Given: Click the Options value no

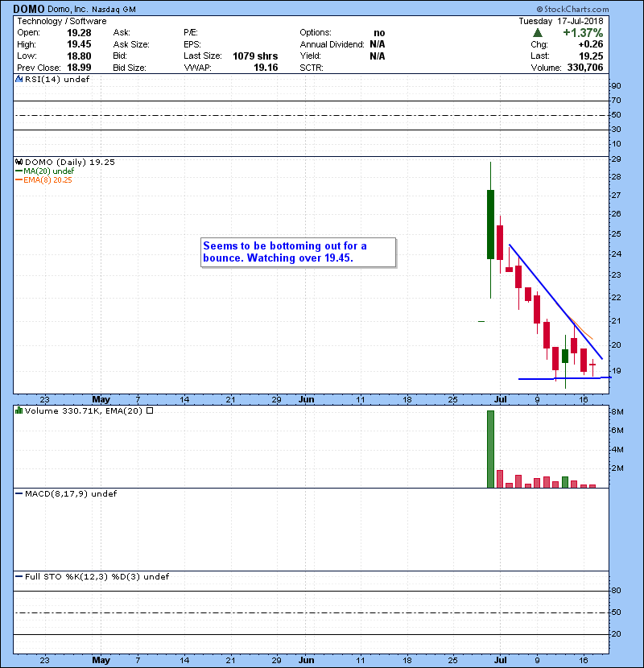Looking at the screenshot, I should (379, 33).
